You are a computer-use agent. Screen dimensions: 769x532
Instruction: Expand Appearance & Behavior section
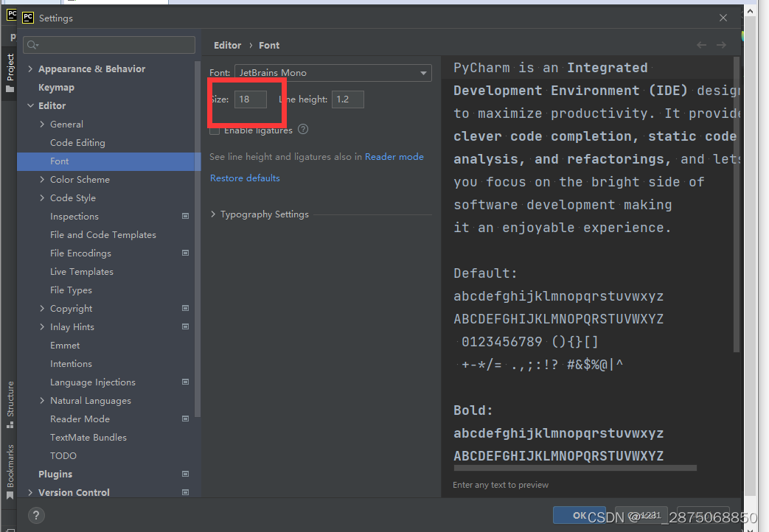coord(30,69)
